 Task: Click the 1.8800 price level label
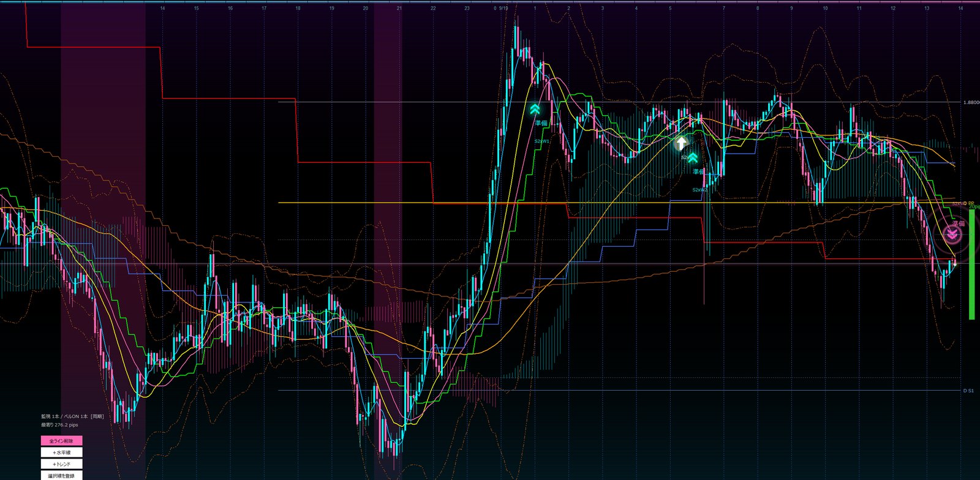point(971,102)
